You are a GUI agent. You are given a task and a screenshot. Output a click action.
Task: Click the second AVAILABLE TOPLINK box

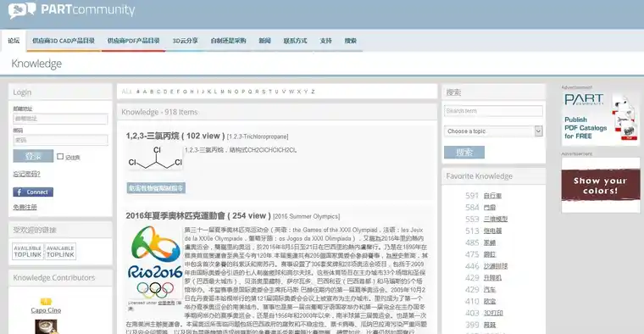coord(60,252)
